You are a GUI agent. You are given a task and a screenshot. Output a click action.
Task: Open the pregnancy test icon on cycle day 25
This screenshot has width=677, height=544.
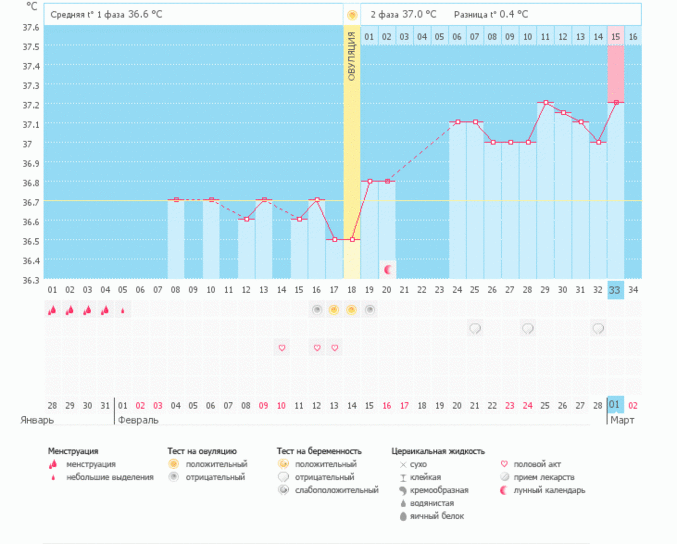[x=475, y=328]
